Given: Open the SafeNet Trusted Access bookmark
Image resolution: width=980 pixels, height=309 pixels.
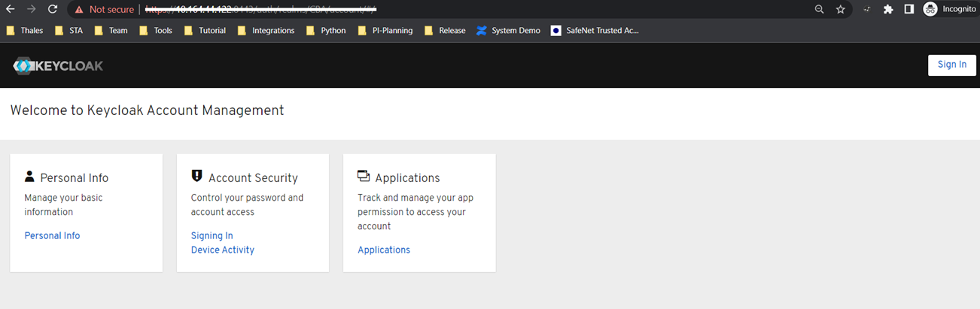Looking at the screenshot, I should pyautogui.click(x=595, y=31).
